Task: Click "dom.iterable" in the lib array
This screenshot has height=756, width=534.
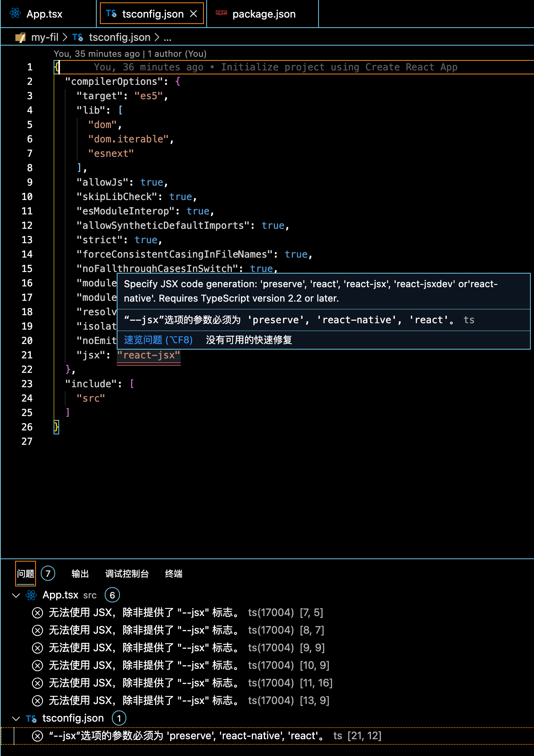Action: [x=128, y=139]
